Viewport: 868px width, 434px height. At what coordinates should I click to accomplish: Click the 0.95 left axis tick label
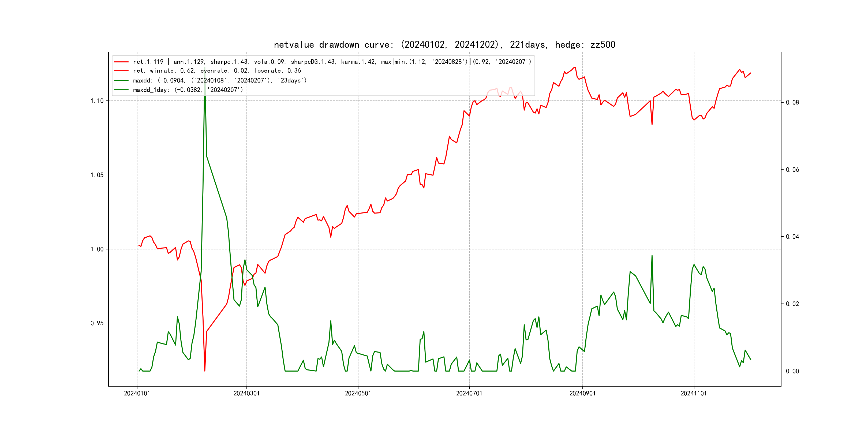point(97,323)
